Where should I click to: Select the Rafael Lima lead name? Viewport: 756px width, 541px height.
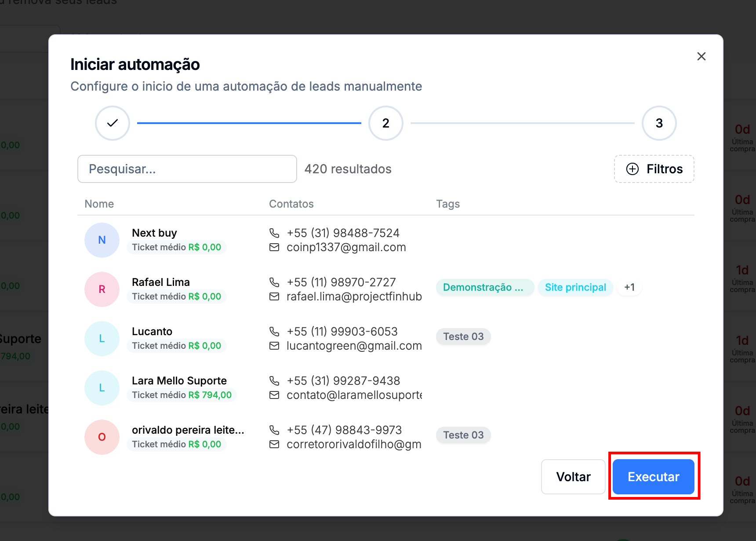tap(161, 282)
